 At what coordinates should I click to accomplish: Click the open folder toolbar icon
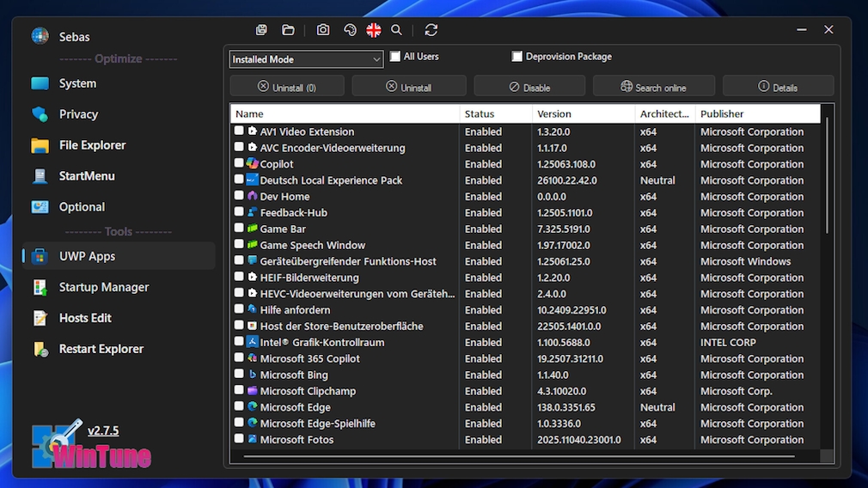(288, 30)
